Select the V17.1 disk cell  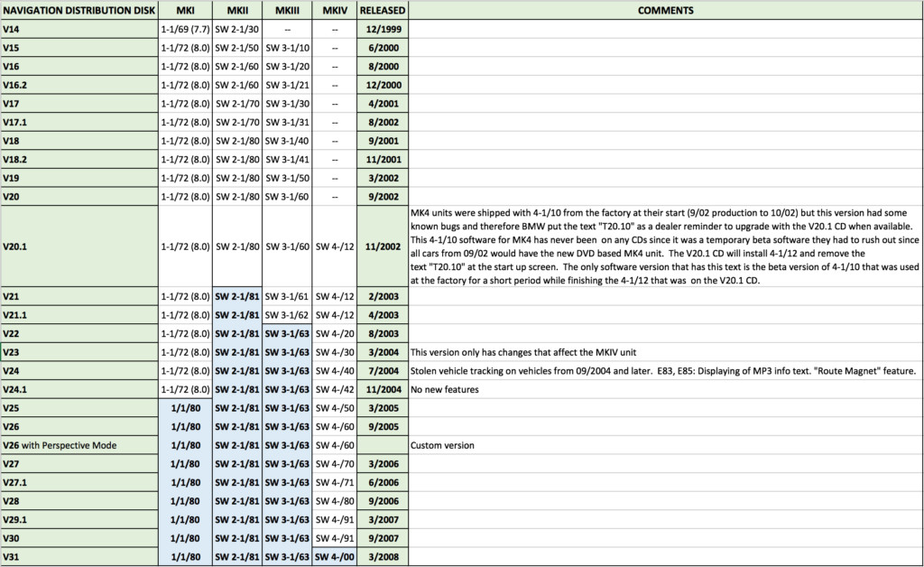click(x=79, y=122)
